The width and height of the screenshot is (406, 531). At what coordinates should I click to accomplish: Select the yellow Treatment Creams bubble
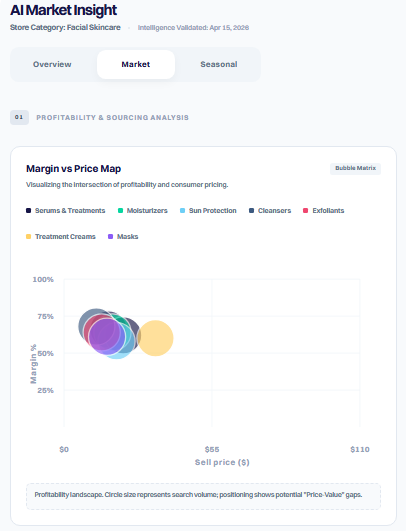point(155,338)
